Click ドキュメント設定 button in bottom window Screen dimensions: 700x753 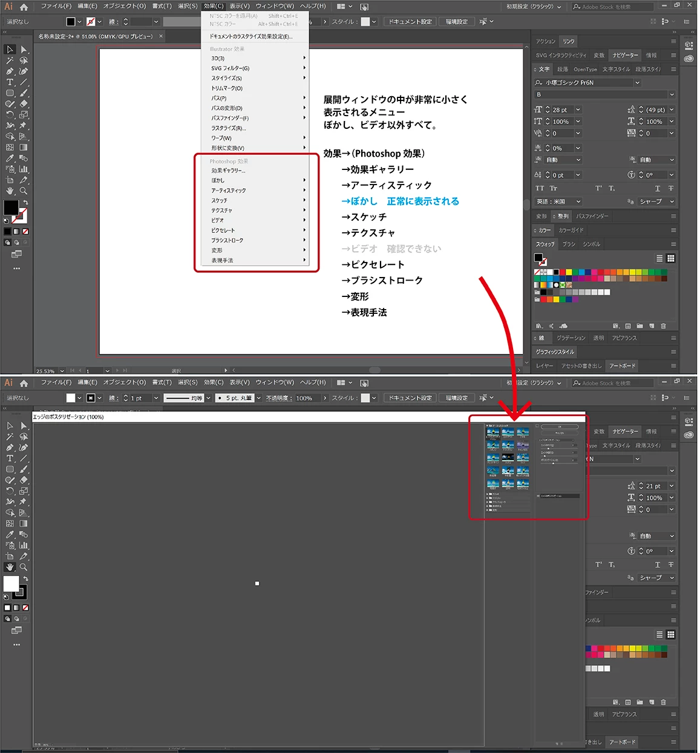click(410, 398)
